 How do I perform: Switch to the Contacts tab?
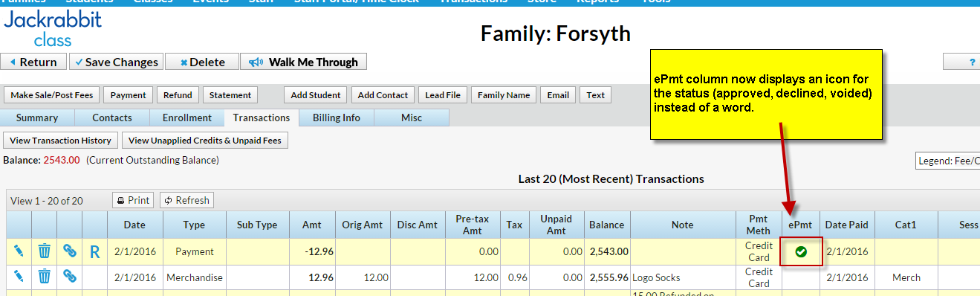[x=112, y=118]
